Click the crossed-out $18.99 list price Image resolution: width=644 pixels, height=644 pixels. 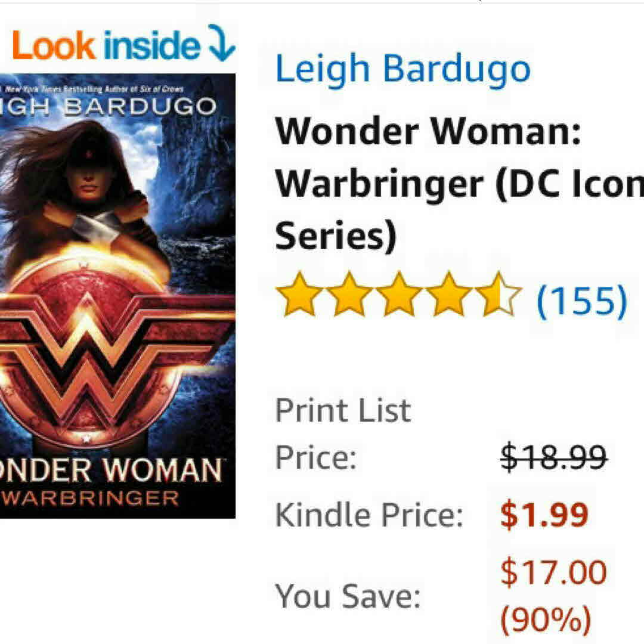(553, 457)
